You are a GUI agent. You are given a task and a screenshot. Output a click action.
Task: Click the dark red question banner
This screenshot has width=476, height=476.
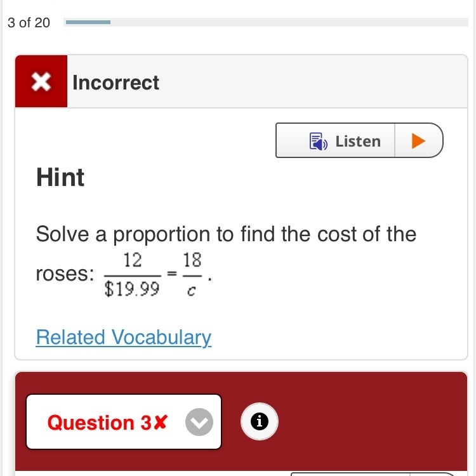[241, 421]
